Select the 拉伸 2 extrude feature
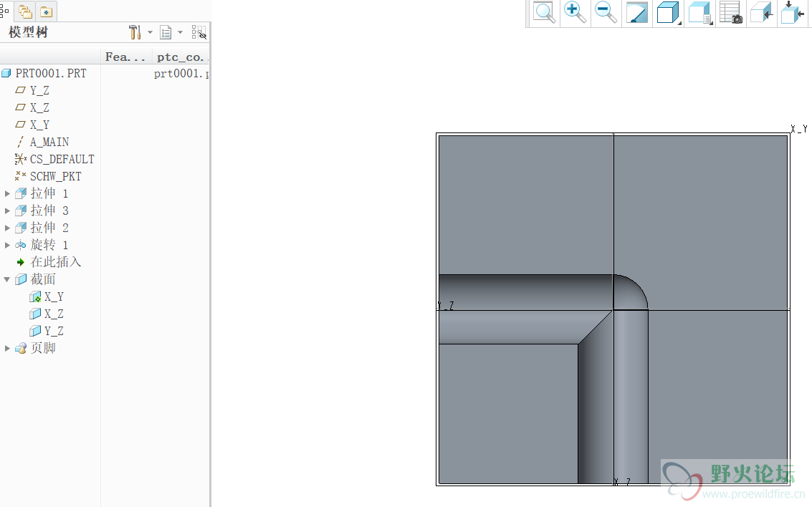This screenshot has height=507, width=812. click(49, 228)
